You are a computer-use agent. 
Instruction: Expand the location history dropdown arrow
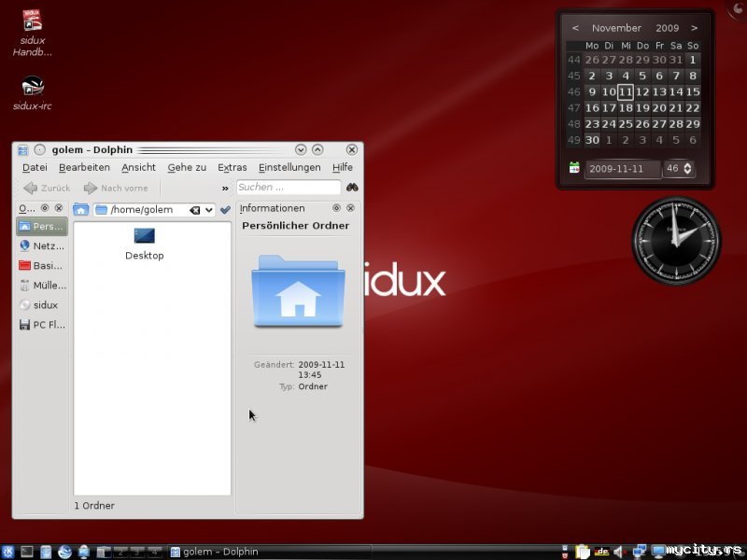209,210
